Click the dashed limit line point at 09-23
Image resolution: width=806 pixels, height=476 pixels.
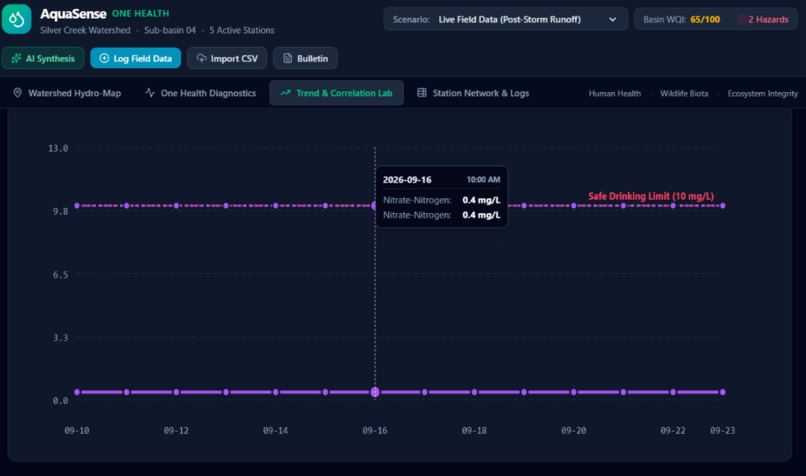coord(723,206)
